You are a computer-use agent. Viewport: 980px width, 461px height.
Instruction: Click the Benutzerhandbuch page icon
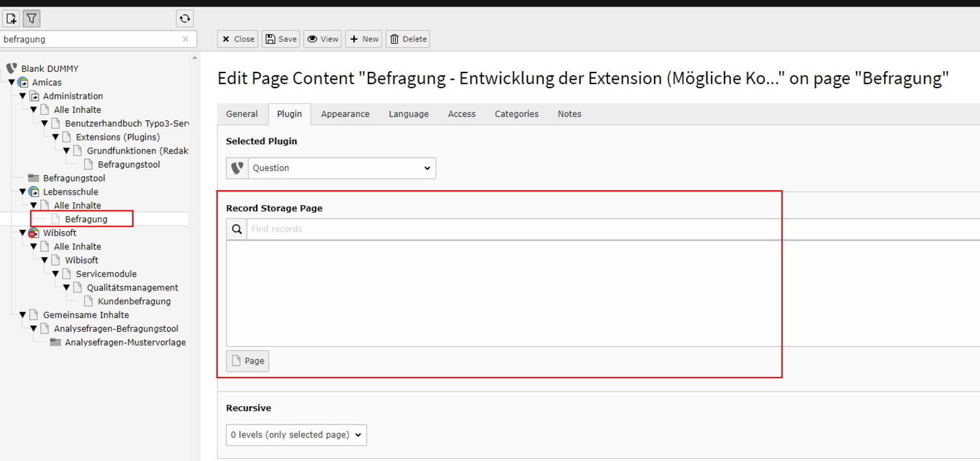(x=56, y=123)
